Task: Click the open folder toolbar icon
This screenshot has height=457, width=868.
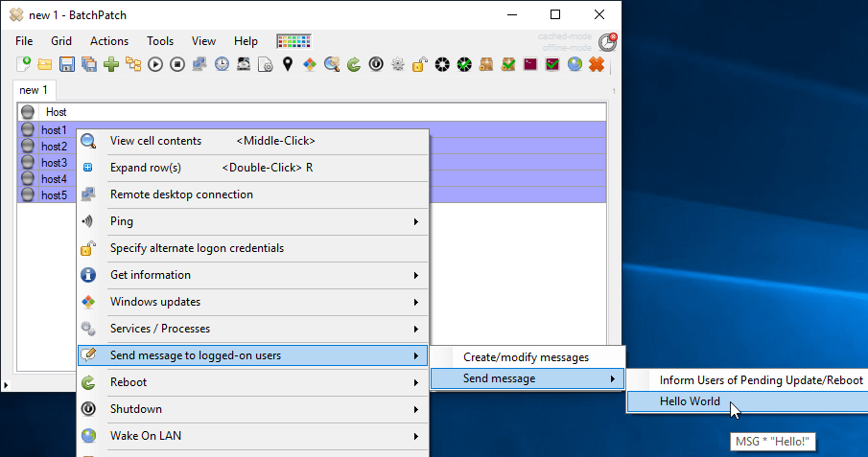Action: (45, 64)
